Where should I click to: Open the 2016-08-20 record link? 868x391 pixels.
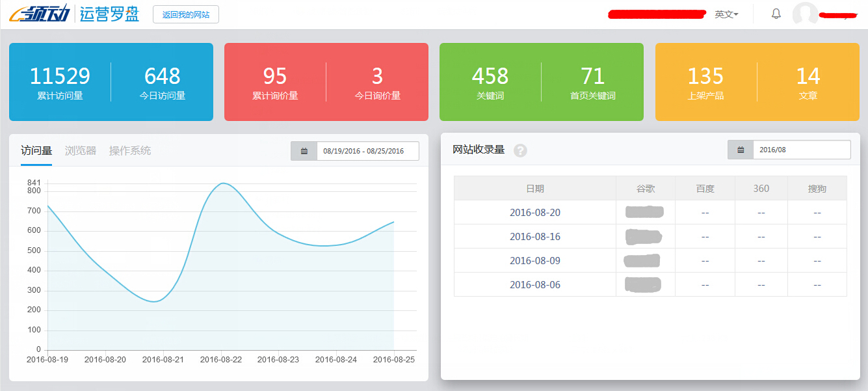point(534,211)
